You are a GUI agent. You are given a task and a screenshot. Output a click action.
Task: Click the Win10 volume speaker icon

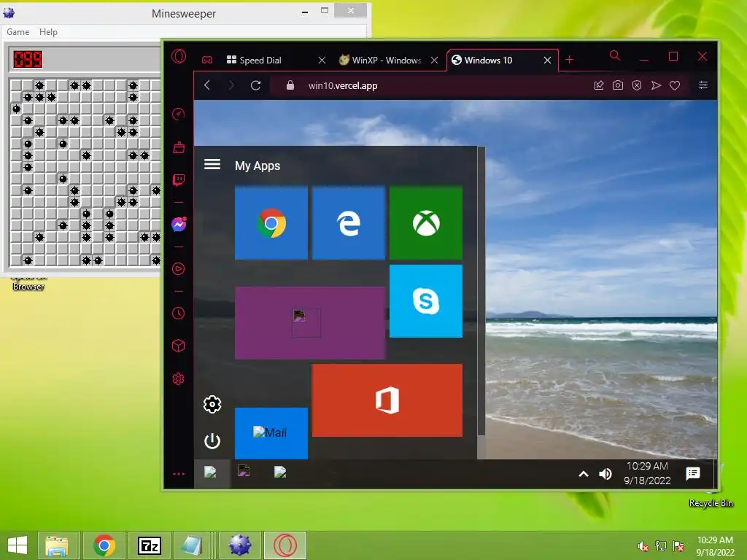click(605, 474)
